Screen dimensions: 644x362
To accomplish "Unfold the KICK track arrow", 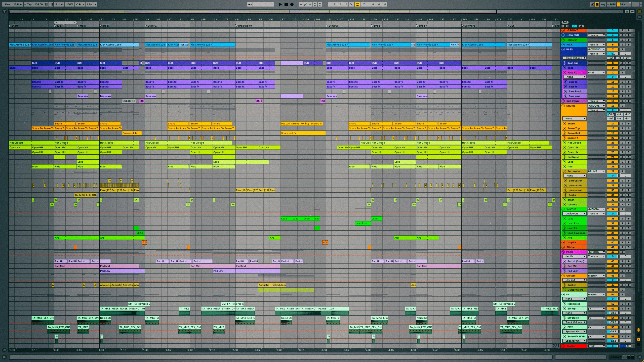I will tap(563, 45).
